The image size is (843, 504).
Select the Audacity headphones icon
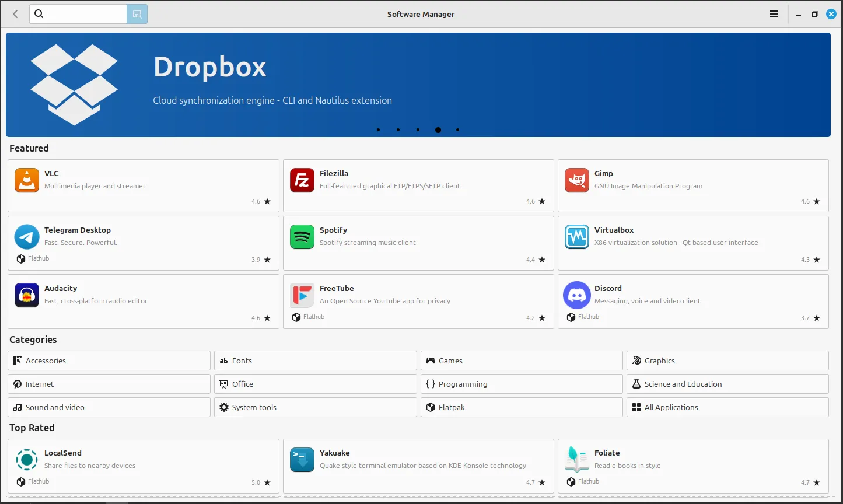click(27, 295)
